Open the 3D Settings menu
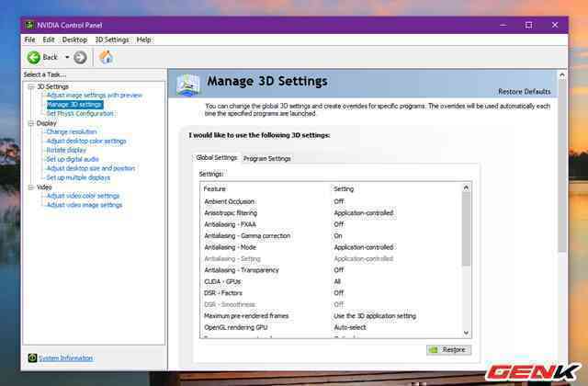Screen dimensions: 588x386 (x=112, y=40)
